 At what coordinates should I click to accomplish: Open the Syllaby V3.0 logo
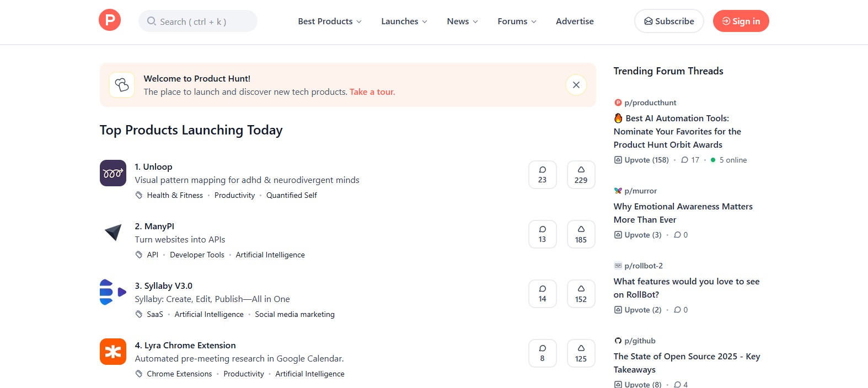[113, 292]
